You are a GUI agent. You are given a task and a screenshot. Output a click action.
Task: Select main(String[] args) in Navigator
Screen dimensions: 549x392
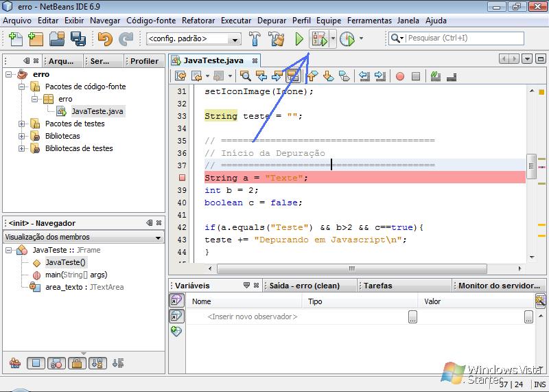(76, 275)
